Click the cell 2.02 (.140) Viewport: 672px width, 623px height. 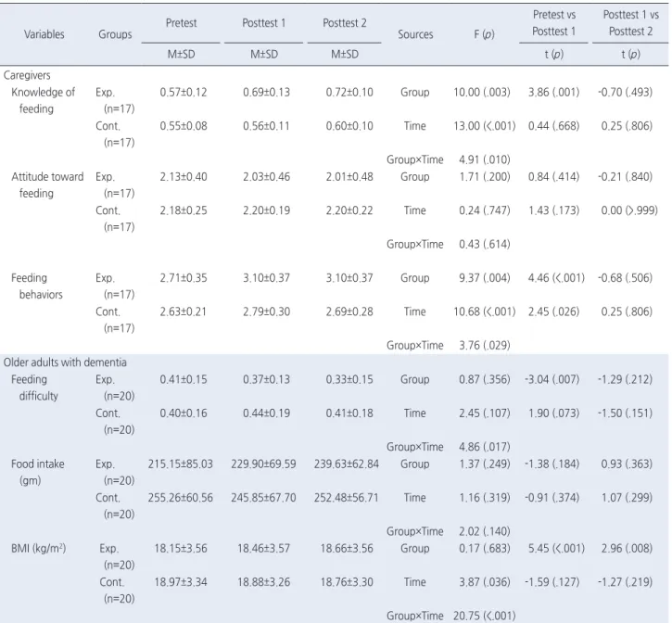[x=484, y=531]
